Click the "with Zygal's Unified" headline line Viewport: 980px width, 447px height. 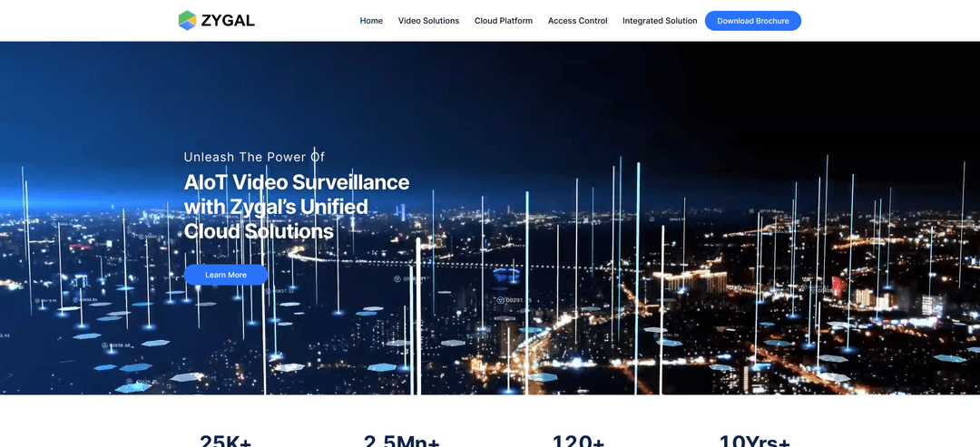[276, 207]
